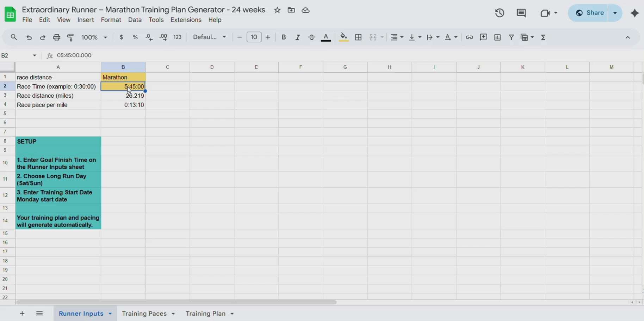
Task: Open the comments panel icon
Action: pyautogui.click(x=521, y=13)
